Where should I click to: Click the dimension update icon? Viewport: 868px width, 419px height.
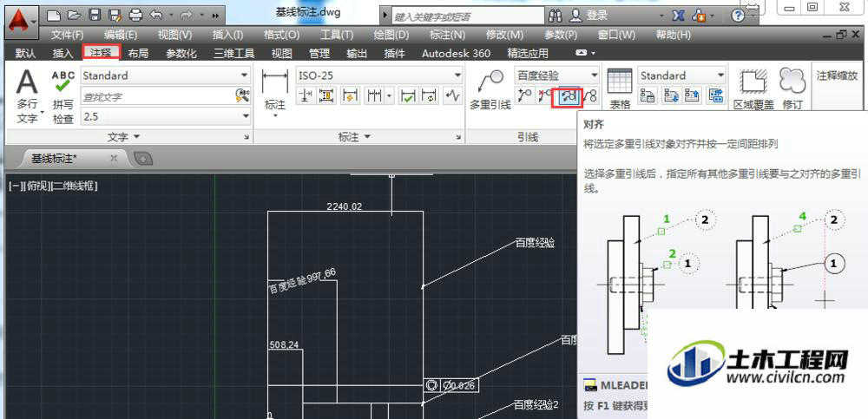(431, 95)
